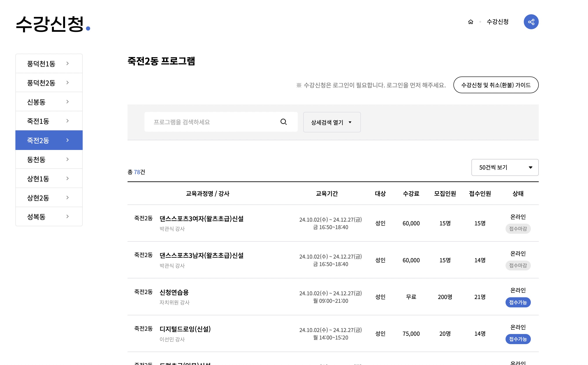Click chevron arrow beside 풍덕천1동

point(68,64)
